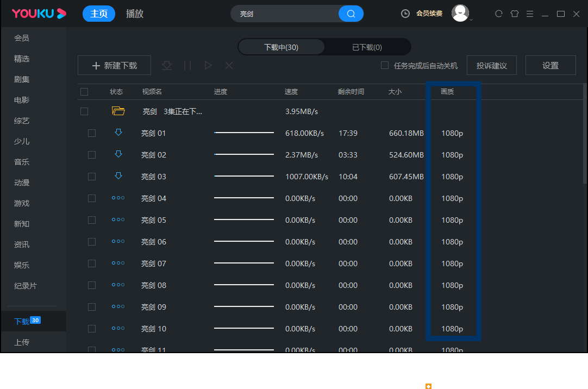Click the 会员续费 link
This screenshot has height=389, width=588.
pyautogui.click(x=429, y=14)
